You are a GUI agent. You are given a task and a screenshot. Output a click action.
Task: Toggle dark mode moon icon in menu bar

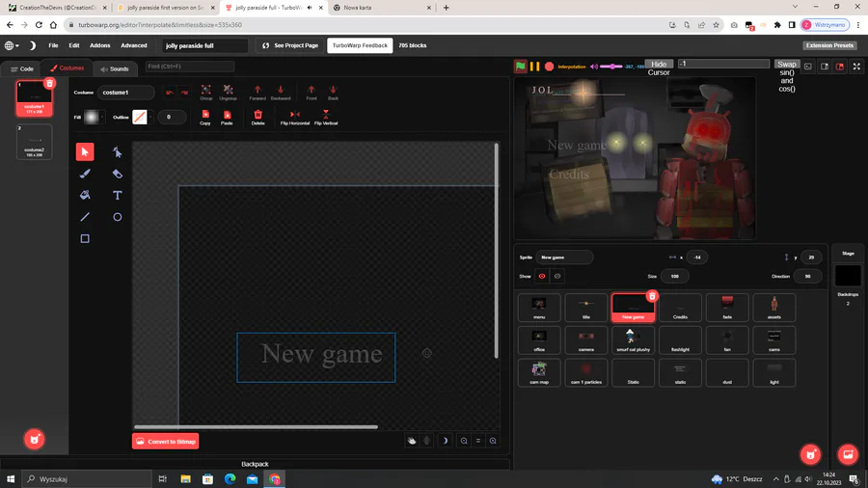[x=32, y=45]
